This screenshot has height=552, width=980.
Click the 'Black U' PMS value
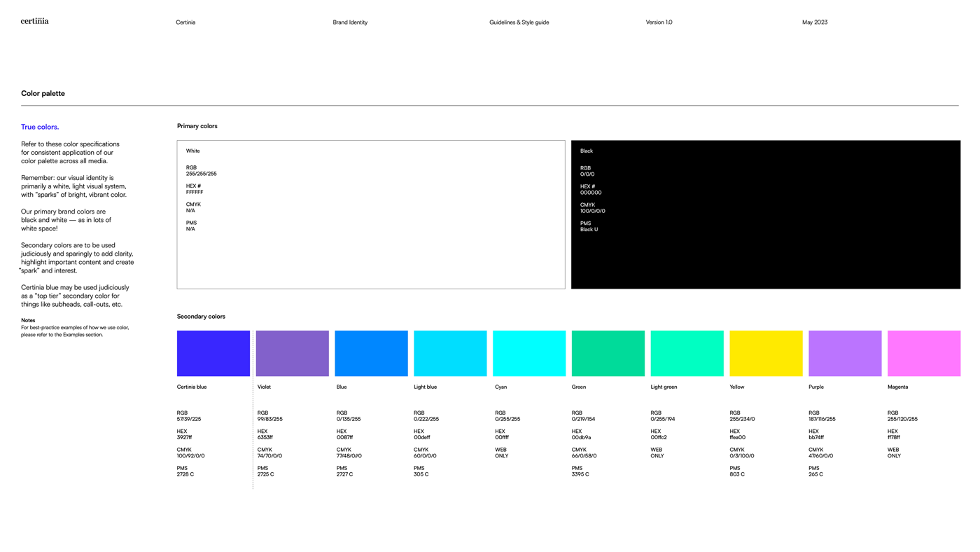coord(589,229)
